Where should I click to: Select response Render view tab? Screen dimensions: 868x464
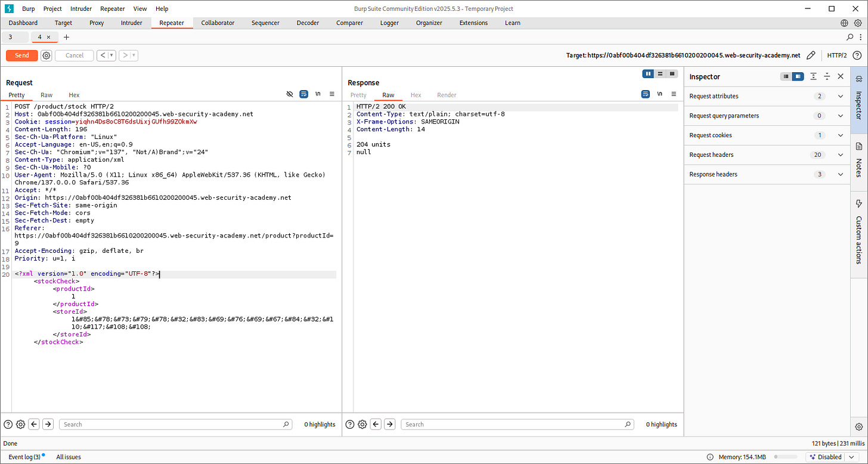(x=447, y=95)
